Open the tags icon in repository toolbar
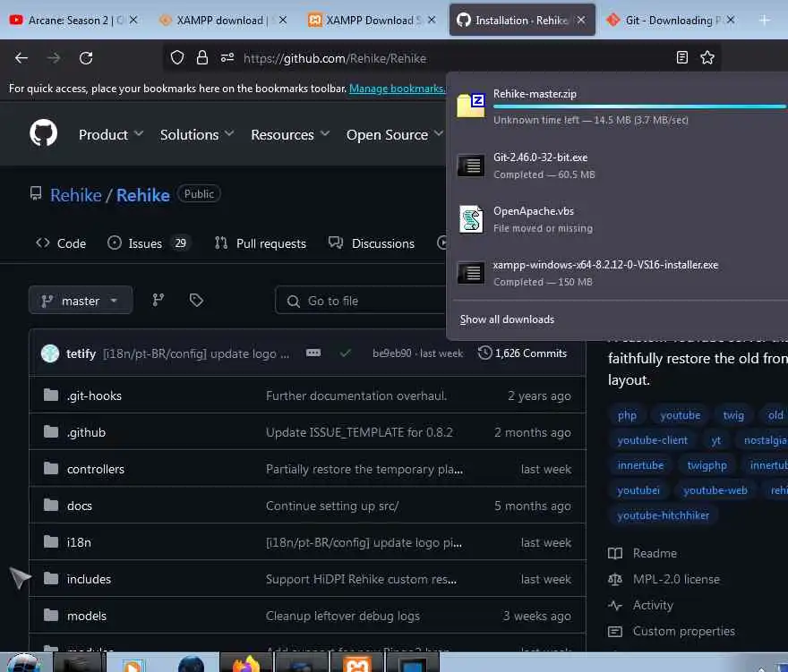Viewport: 788px width, 672px height. coord(196,301)
